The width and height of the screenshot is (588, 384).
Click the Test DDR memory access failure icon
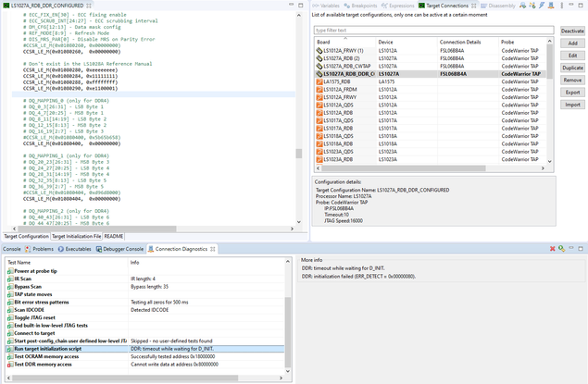click(x=10, y=365)
